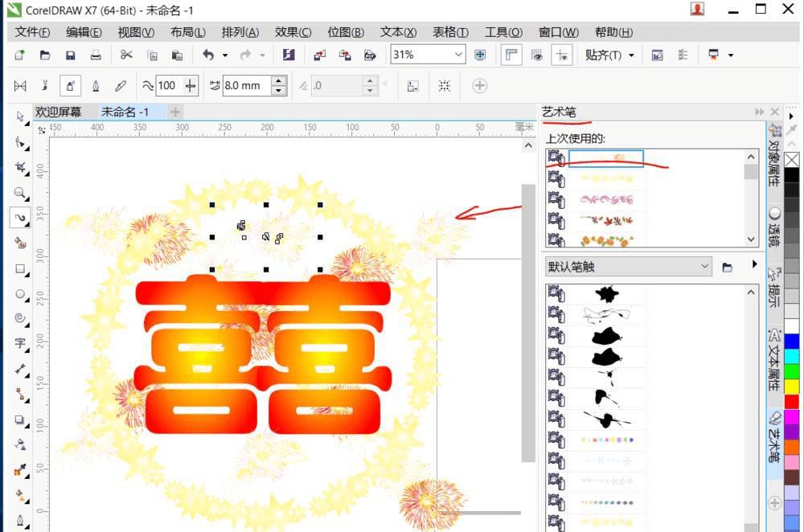Increase the stroke width stepper

278,80
